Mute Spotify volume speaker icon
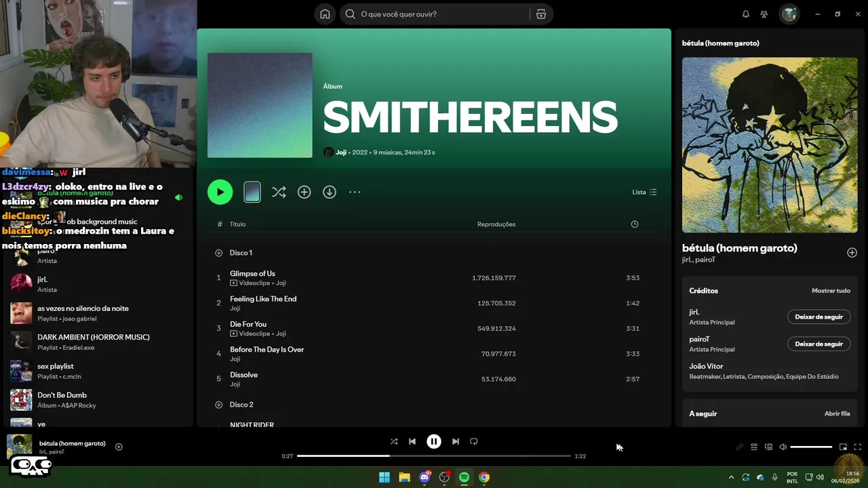This screenshot has width=868, height=488. [x=783, y=447]
